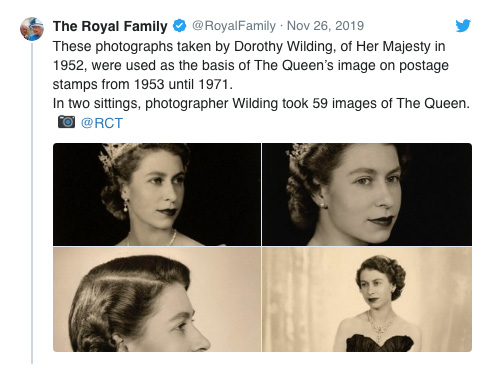Click the blue verified badge

[x=179, y=26]
